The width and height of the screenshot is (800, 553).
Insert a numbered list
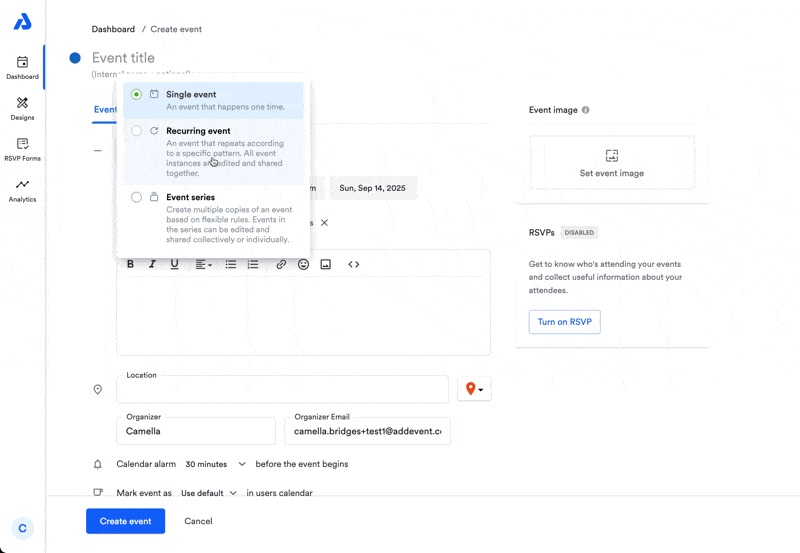pyautogui.click(x=253, y=264)
